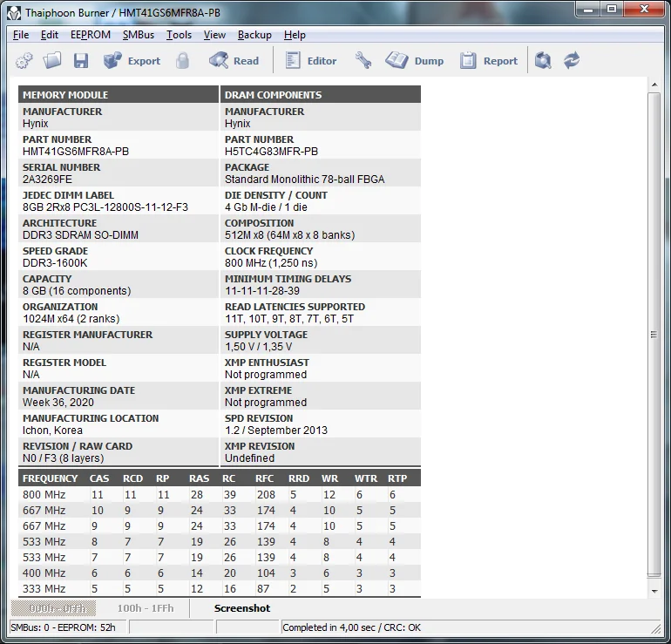
Task: Open the View menu
Action: click(214, 35)
